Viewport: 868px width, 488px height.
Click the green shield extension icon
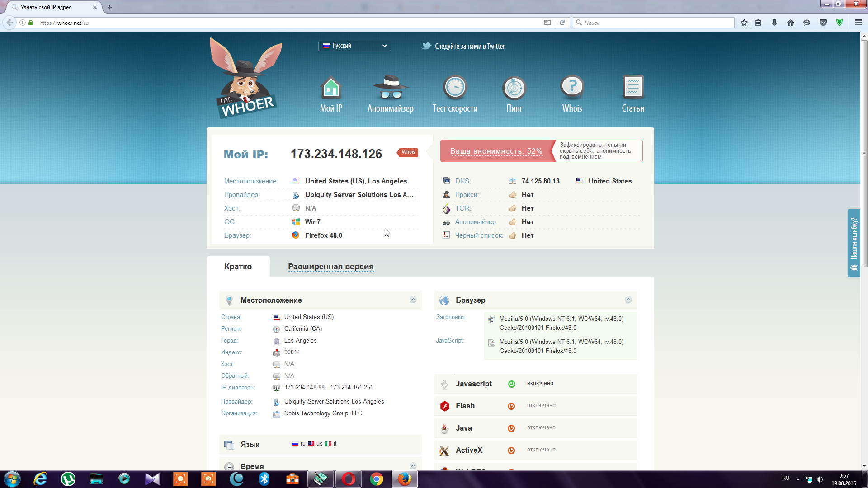840,23
